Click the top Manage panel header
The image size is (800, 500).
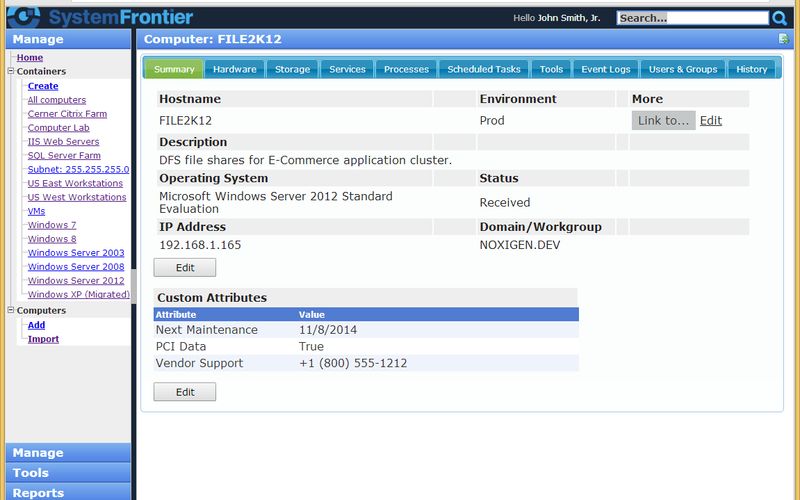pos(68,39)
